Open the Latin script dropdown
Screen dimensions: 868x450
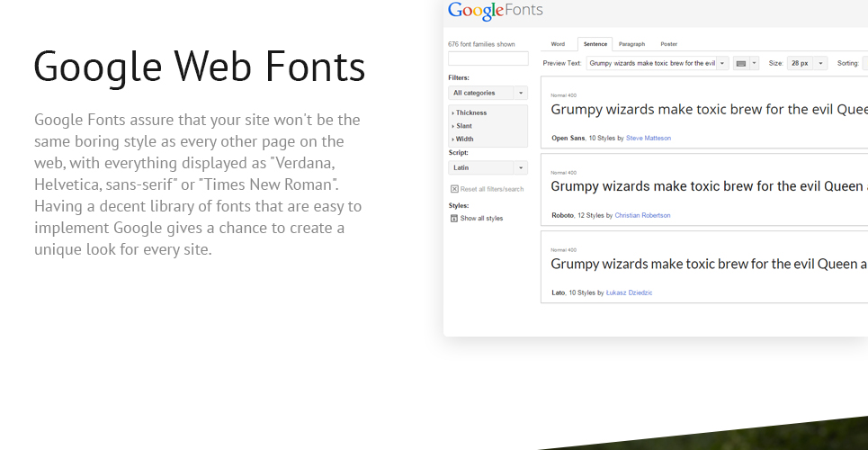[488, 168]
